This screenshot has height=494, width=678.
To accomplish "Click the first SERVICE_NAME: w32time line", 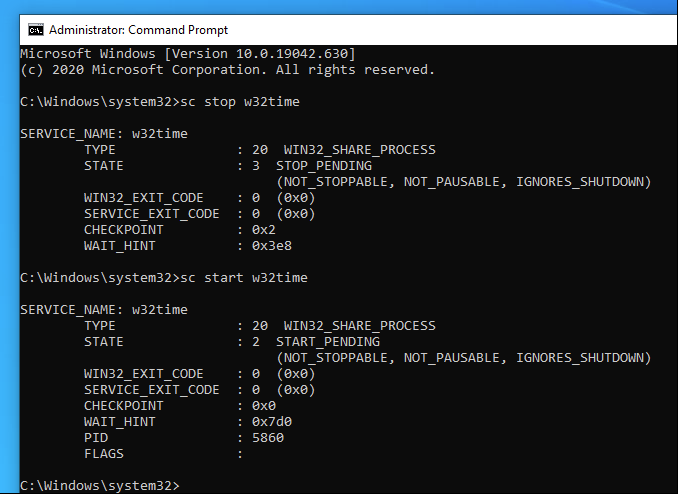I will 104,134.
